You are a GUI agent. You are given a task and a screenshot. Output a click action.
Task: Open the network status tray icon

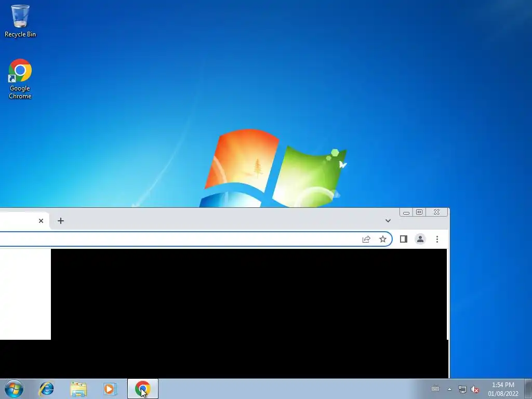point(462,389)
